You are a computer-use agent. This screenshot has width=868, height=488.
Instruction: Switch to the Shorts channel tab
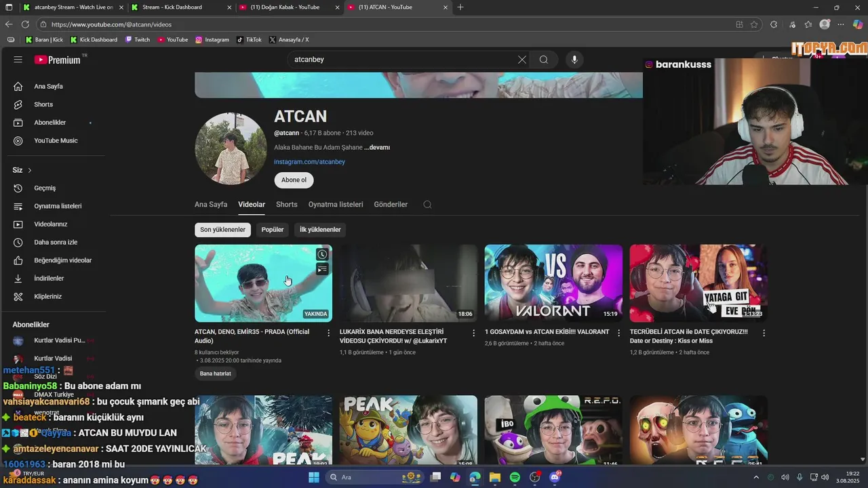pos(287,205)
